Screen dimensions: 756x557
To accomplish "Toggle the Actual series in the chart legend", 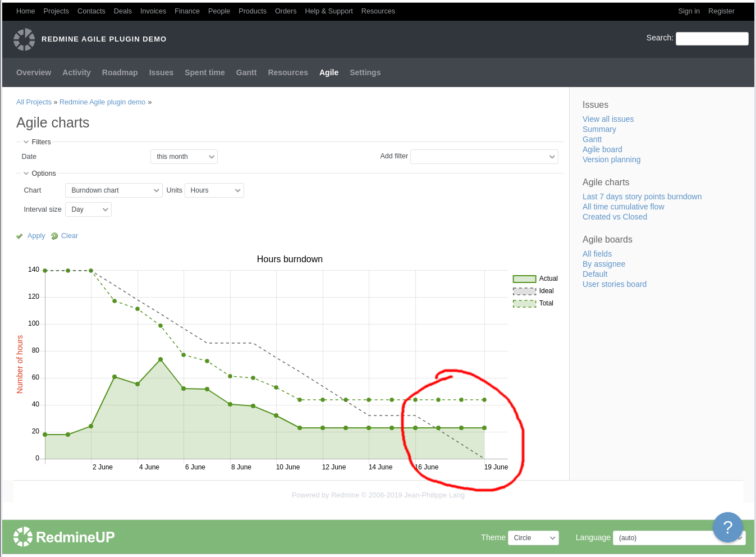I will click(x=524, y=278).
